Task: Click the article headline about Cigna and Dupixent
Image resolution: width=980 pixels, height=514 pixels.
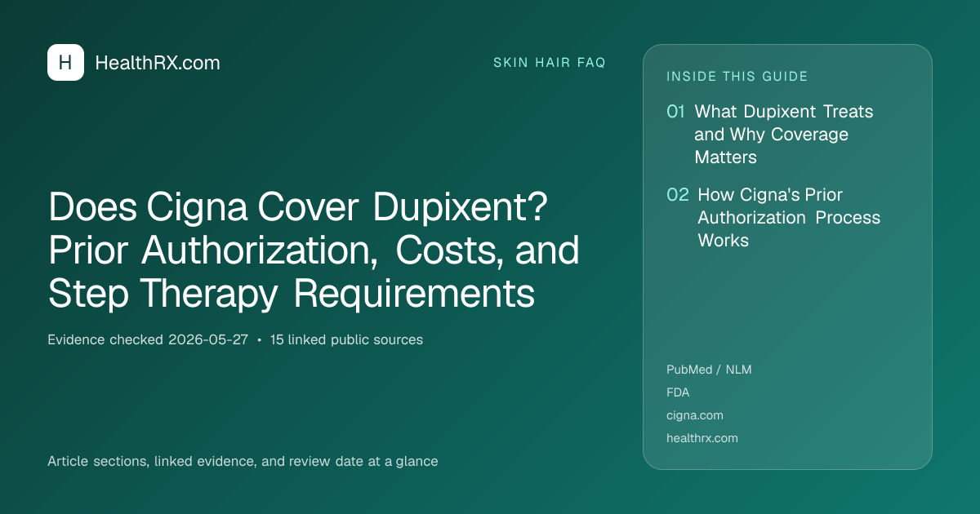Action: point(314,251)
